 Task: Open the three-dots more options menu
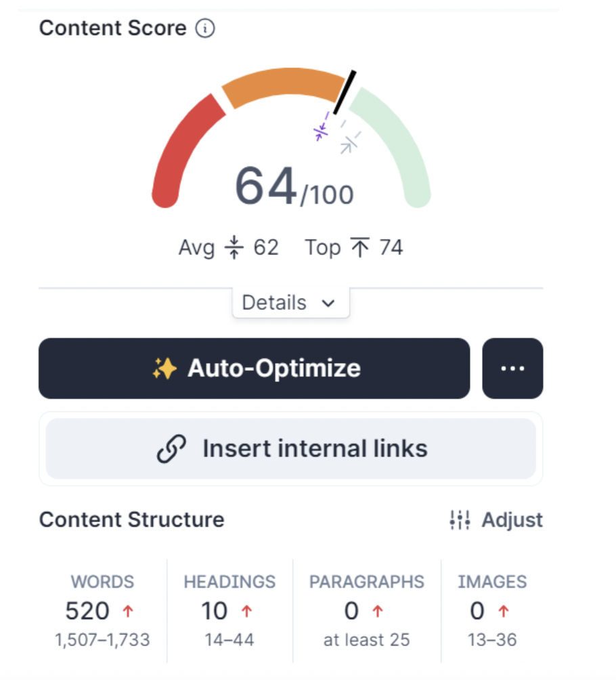(x=512, y=368)
